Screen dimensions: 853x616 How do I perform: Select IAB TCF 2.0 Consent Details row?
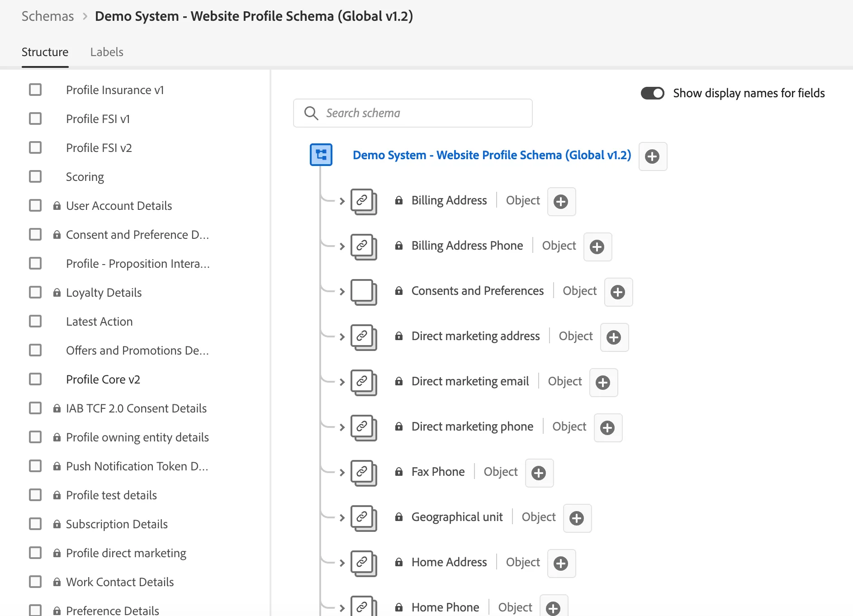pyautogui.click(x=136, y=408)
